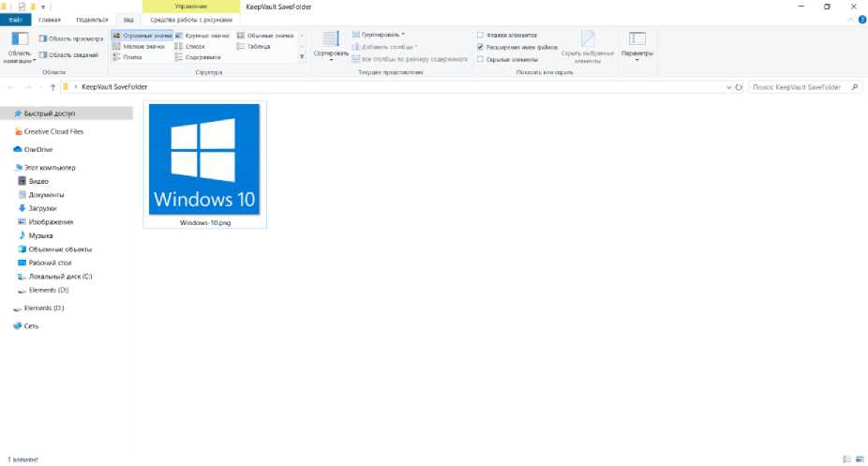Click New folder icon in title bar
The image size is (868, 466).
pos(33,7)
